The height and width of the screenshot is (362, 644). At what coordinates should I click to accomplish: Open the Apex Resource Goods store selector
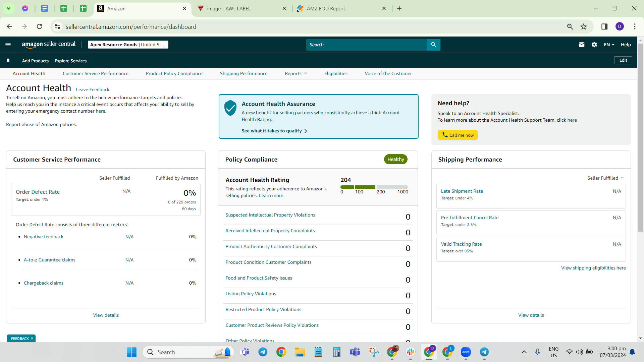click(128, 45)
